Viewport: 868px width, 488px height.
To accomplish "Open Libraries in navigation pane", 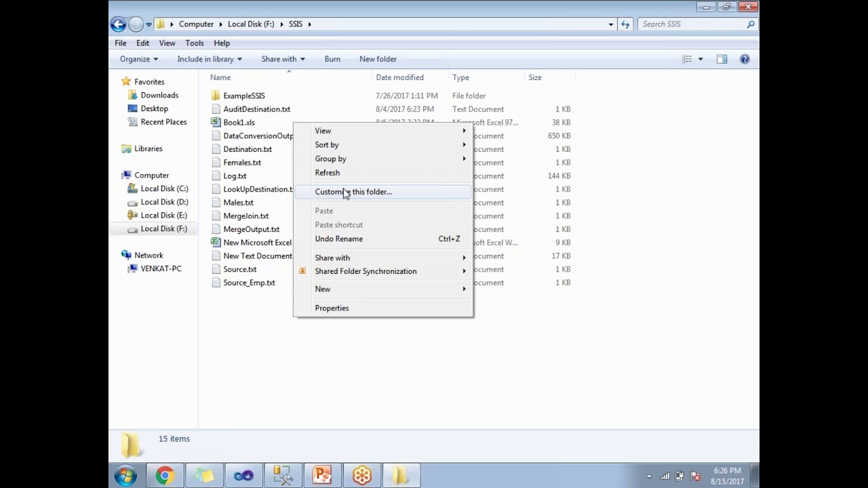I will (x=148, y=148).
